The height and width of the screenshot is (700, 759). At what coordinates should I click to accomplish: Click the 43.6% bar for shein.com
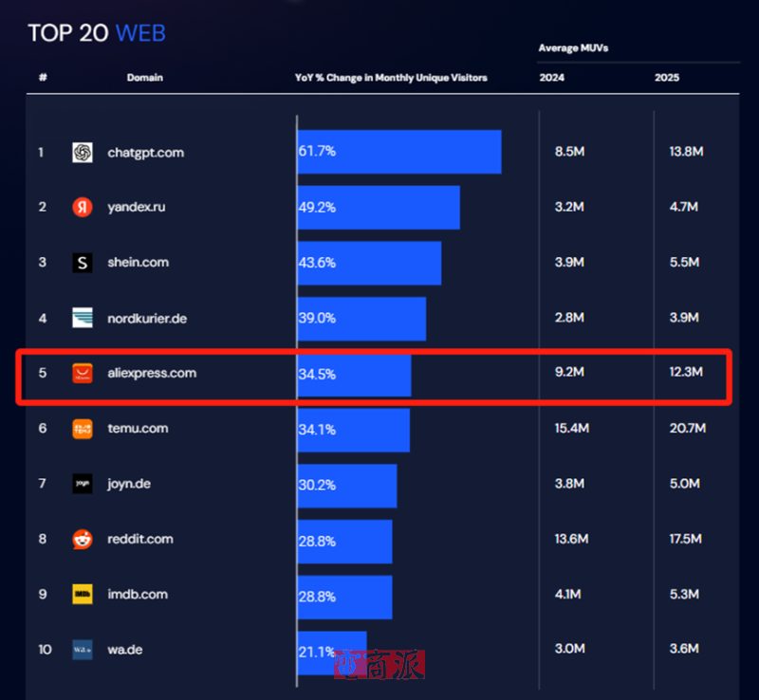(369, 263)
